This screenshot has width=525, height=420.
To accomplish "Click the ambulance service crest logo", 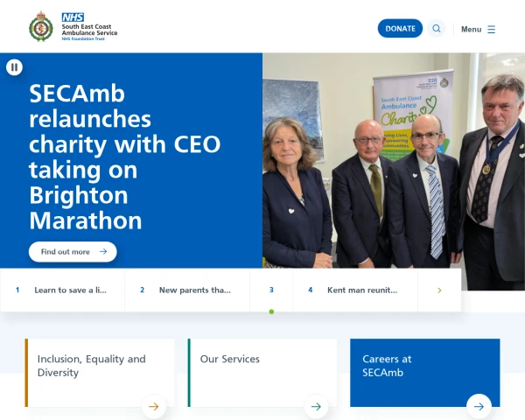I will 41,26.
